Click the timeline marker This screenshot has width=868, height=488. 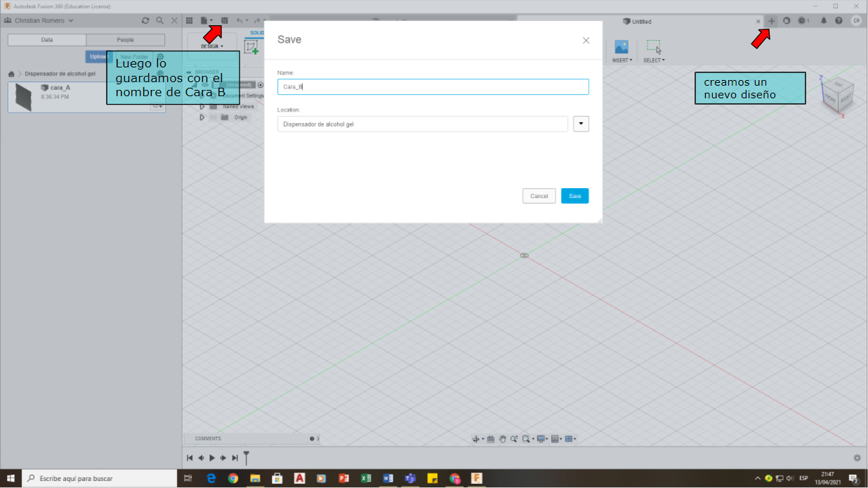coord(246,458)
